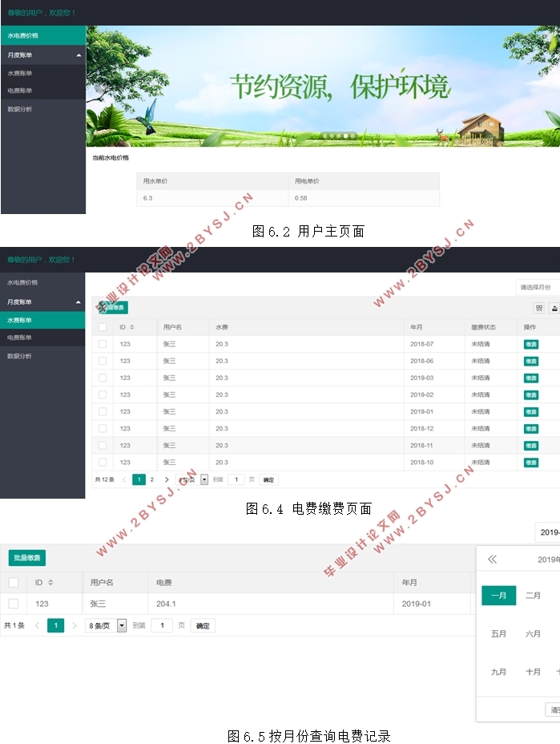Click previous page arrow next to 共1条

coord(37,625)
